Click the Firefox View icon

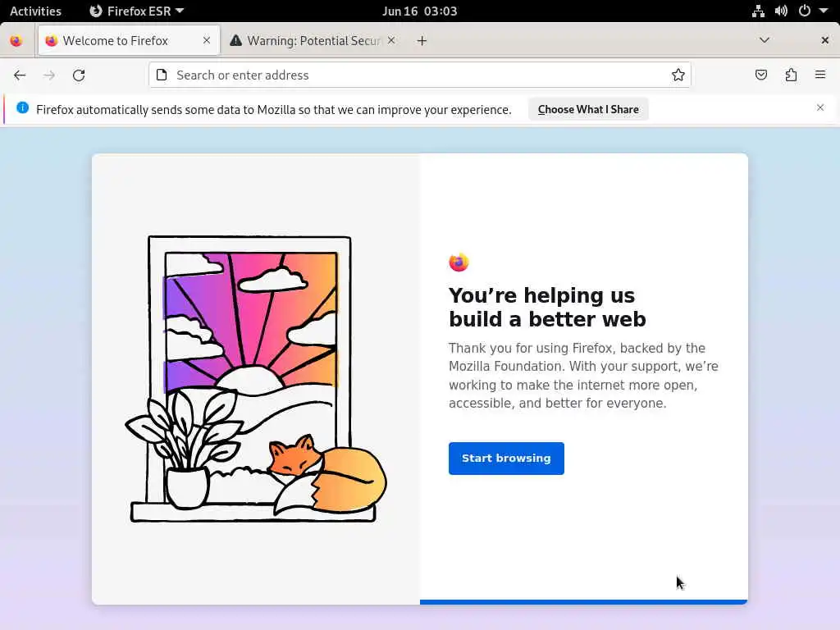click(x=16, y=41)
